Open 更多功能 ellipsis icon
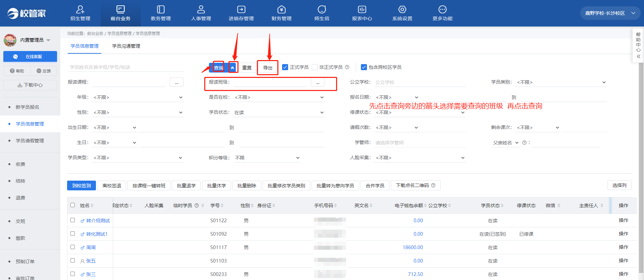Screen dimensions: 644x280 (442, 9)
